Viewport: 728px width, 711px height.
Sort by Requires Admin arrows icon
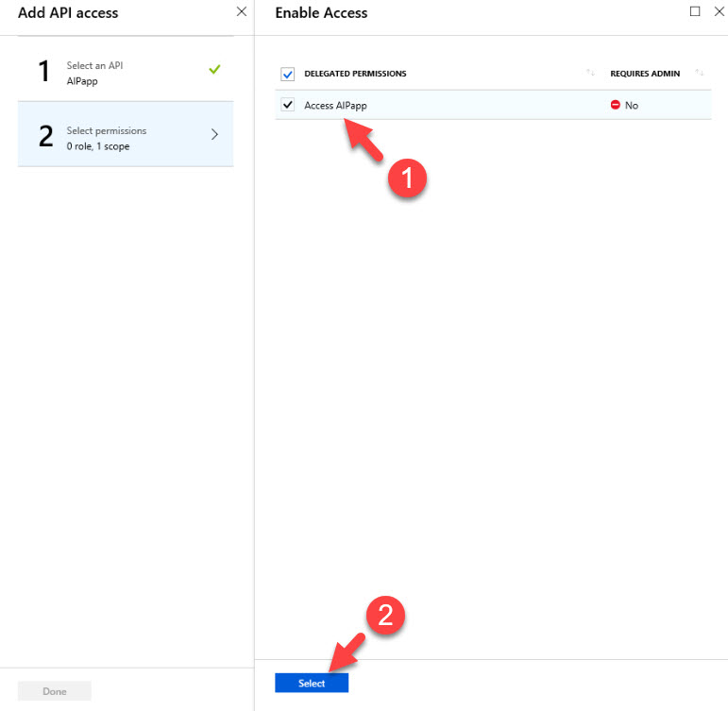700,73
